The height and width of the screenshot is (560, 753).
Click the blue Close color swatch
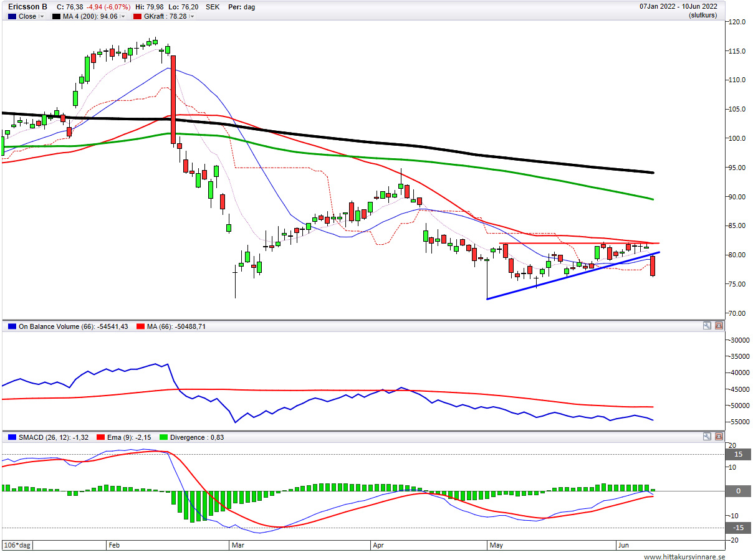point(12,17)
